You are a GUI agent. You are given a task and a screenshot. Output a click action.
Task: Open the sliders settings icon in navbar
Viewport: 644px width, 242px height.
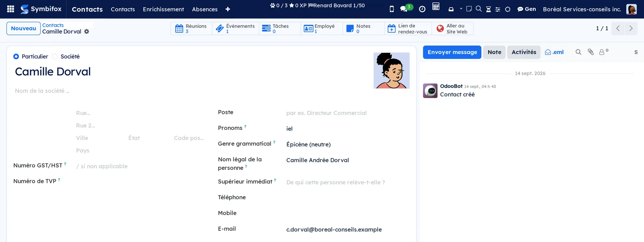pos(498,9)
